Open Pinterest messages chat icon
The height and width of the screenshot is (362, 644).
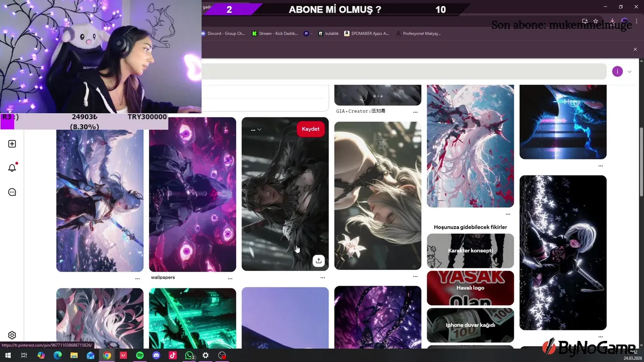click(x=12, y=192)
